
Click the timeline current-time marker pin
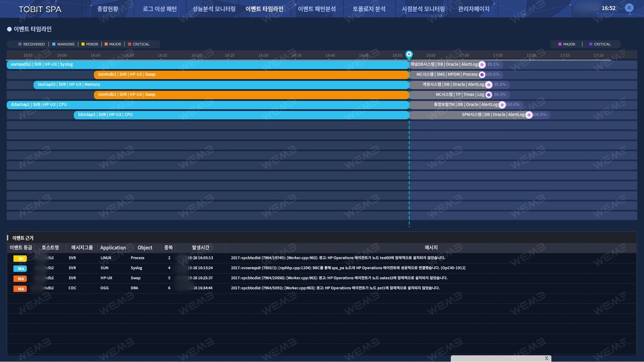click(x=409, y=54)
